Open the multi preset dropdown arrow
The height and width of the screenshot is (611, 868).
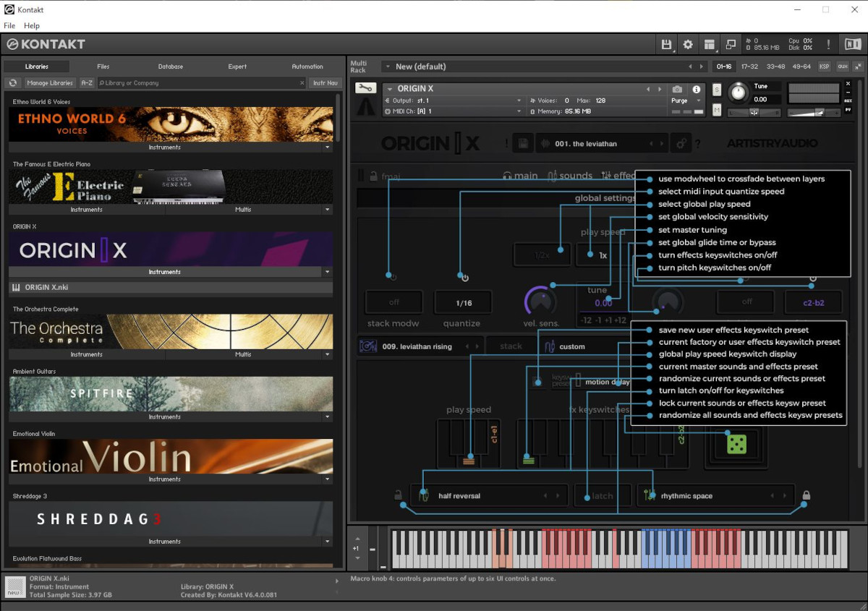(388, 67)
